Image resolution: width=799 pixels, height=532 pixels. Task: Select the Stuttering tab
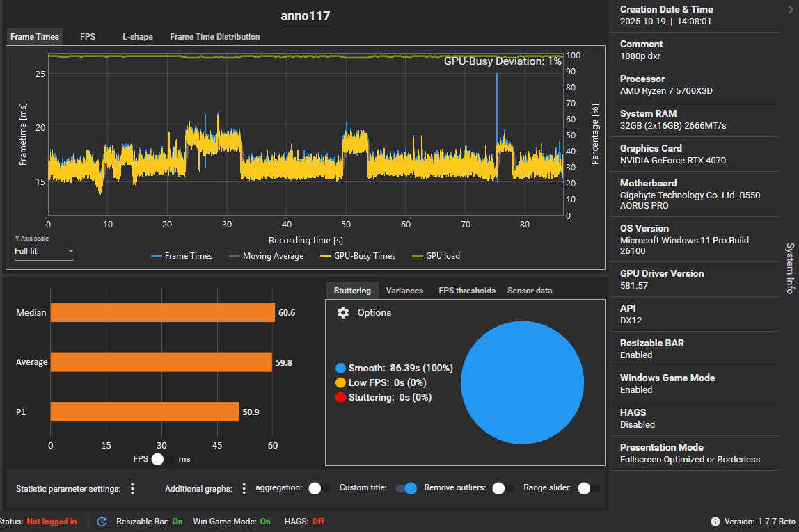point(352,291)
